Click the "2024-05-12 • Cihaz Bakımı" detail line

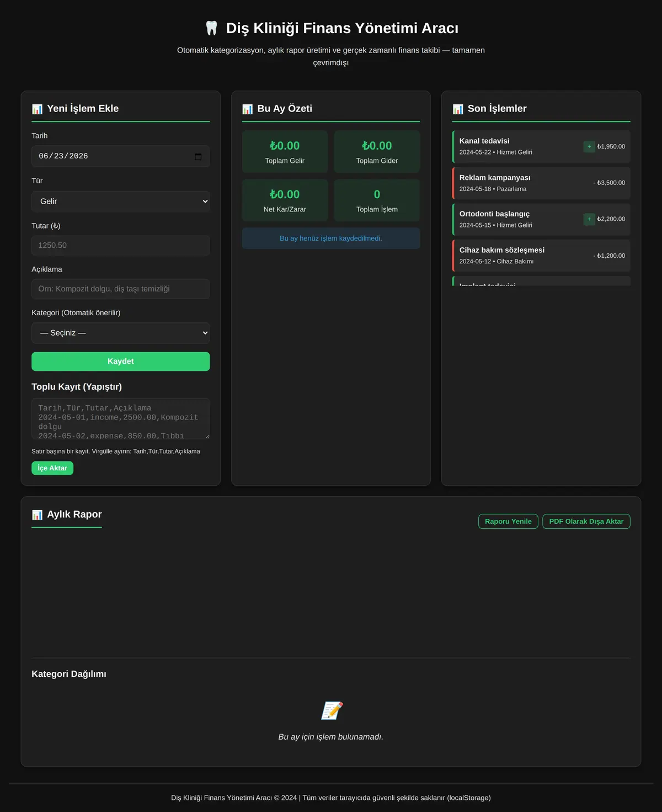pyautogui.click(x=496, y=262)
